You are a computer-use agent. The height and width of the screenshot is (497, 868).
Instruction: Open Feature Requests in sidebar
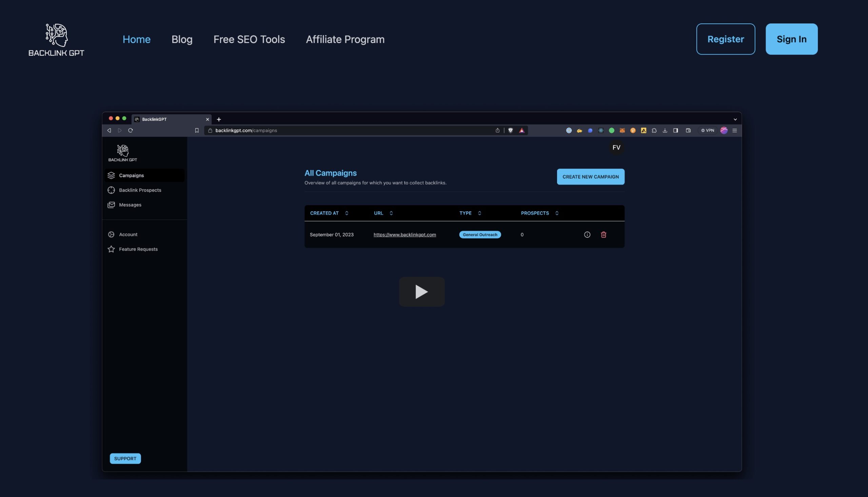tap(138, 249)
